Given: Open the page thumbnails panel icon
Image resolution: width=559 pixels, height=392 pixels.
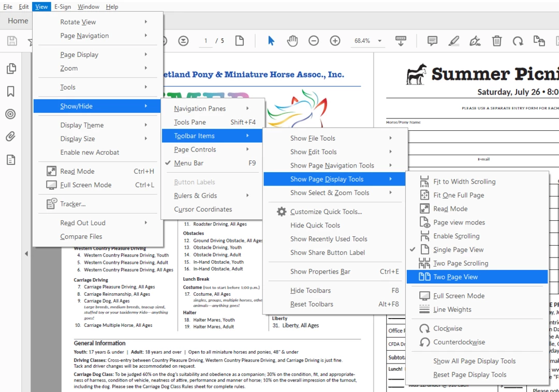Looking at the screenshot, I should point(11,68).
